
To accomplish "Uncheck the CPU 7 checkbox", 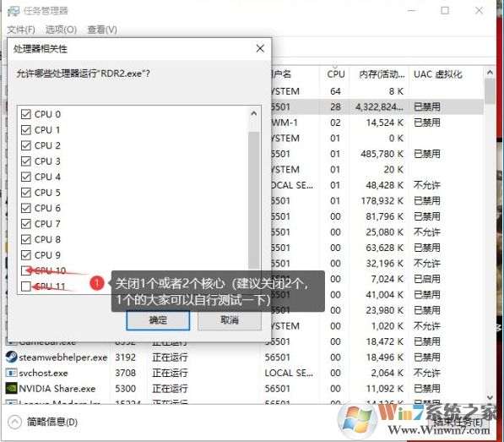I will [26, 224].
